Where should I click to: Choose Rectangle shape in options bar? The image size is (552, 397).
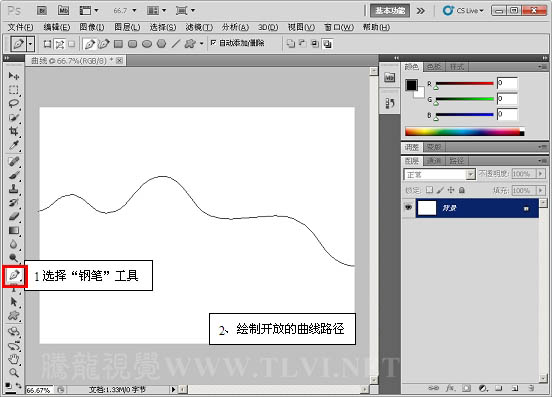pyautogui.click(x=118, y=44)
